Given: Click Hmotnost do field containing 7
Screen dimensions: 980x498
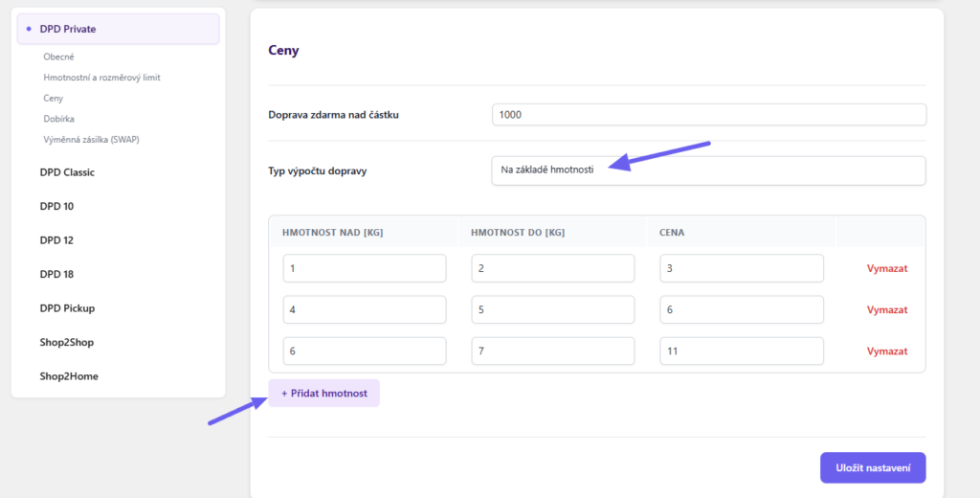Looking at the screenshot, I should pos(553,351).
